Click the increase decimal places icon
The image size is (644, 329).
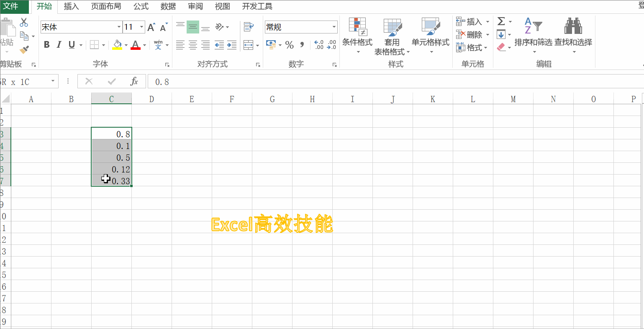pos(318,45)
